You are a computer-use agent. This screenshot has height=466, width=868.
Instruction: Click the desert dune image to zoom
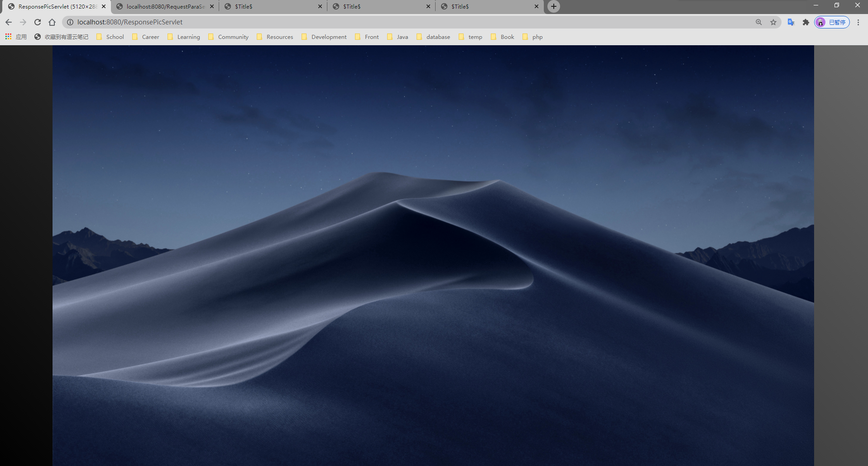pos(433,256)
